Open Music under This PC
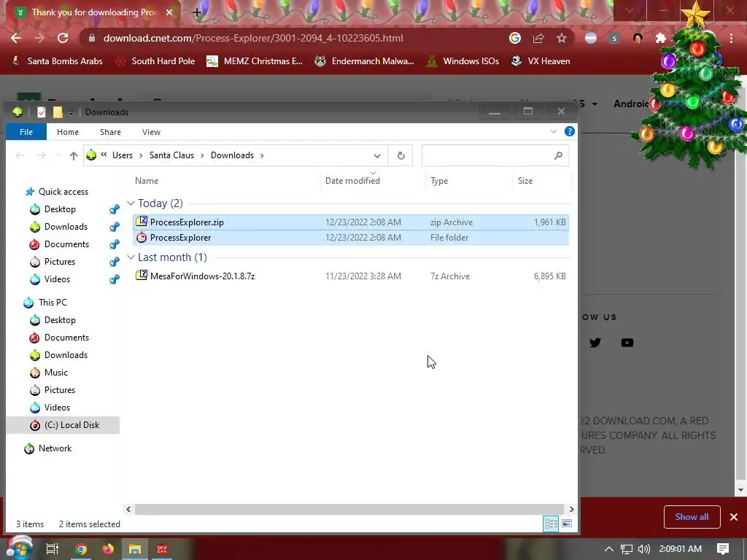 (x=55, y=373)
